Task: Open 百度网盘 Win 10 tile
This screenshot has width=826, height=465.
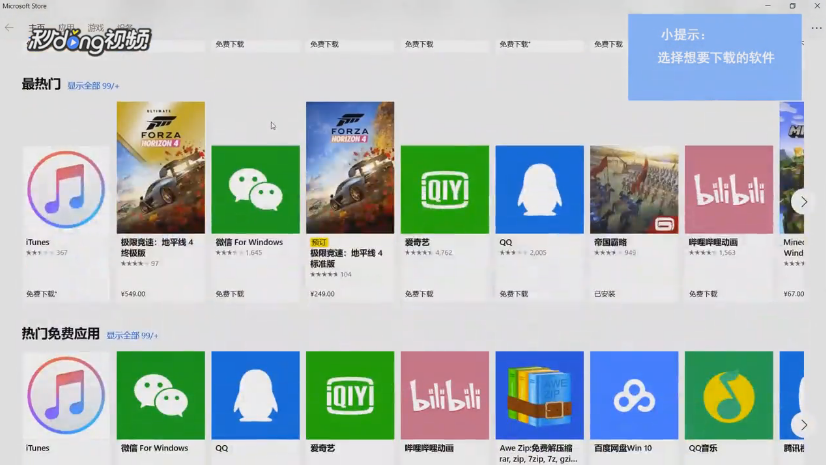Action: 634,395
